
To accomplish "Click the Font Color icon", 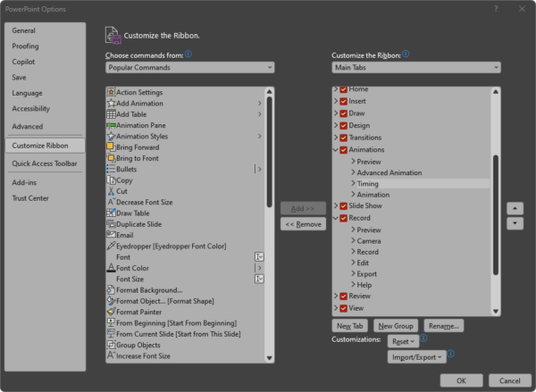I will click(111, 268).
